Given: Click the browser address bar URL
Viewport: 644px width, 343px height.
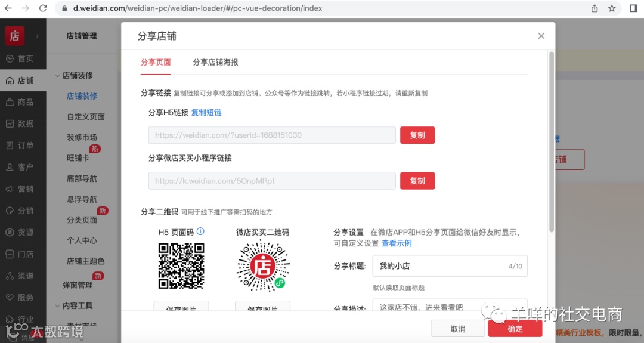Looking at the screenshot, I should (x=197, y=8).
